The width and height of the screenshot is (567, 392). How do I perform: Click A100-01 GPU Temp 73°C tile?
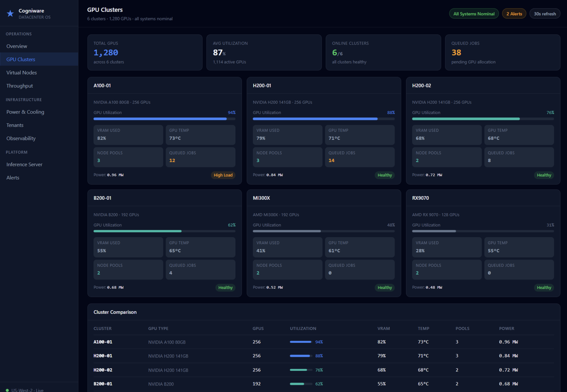[x=200, y=135]
